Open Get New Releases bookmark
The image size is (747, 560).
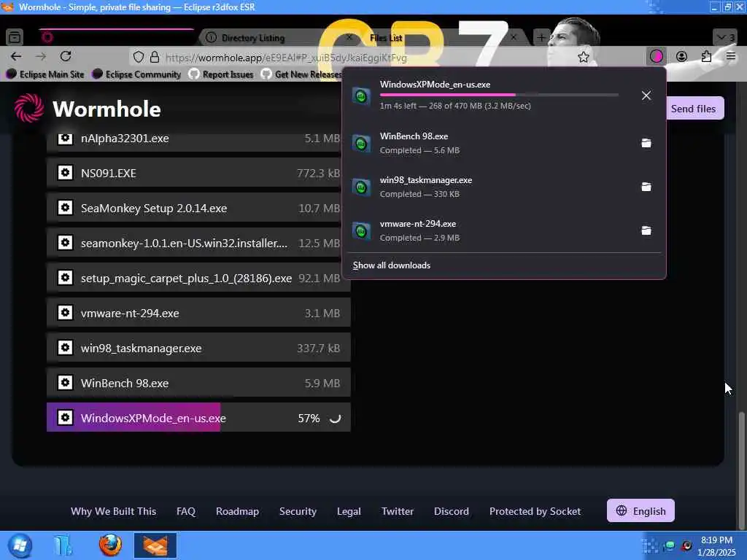click(x=301, y=74)
